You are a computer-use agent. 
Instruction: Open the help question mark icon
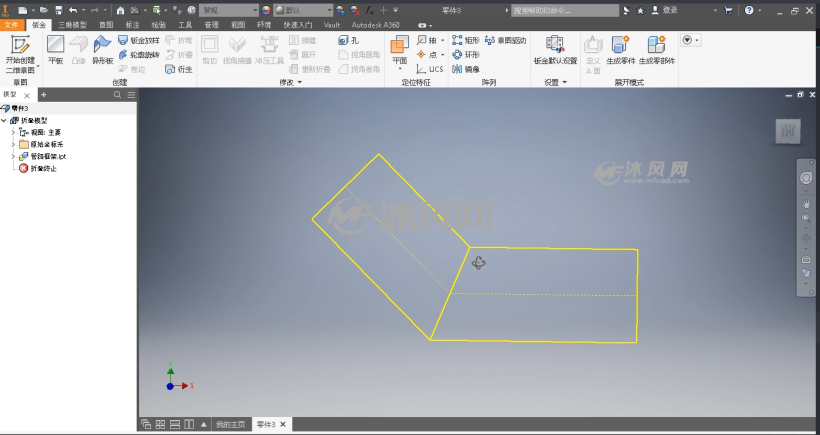coord(749,10)
